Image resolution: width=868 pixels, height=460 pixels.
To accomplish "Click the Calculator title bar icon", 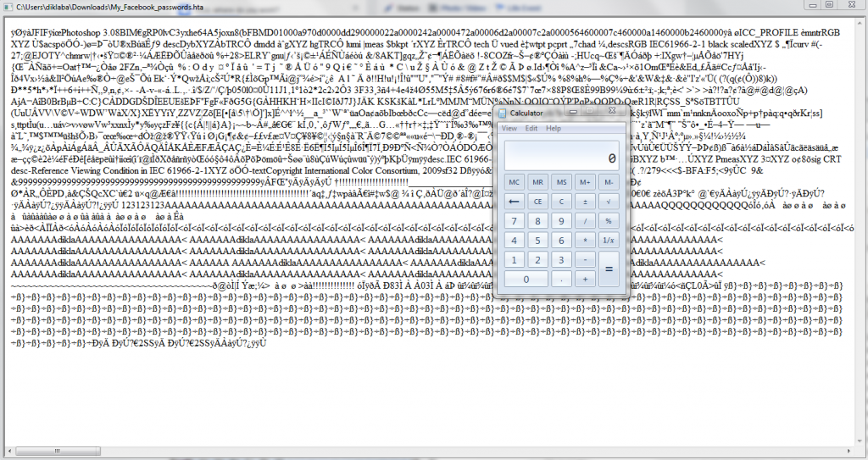I will (x=503, y=113).
